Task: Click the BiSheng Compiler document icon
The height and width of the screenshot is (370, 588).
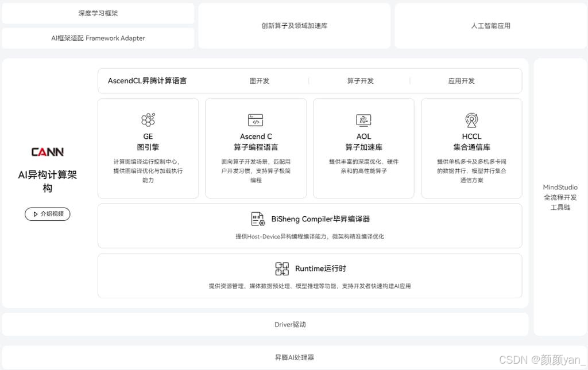Action: [x=258, y=219]
